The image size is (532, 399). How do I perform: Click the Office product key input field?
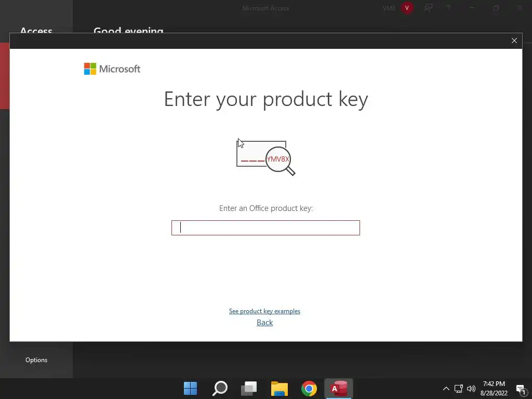(265, 228)
